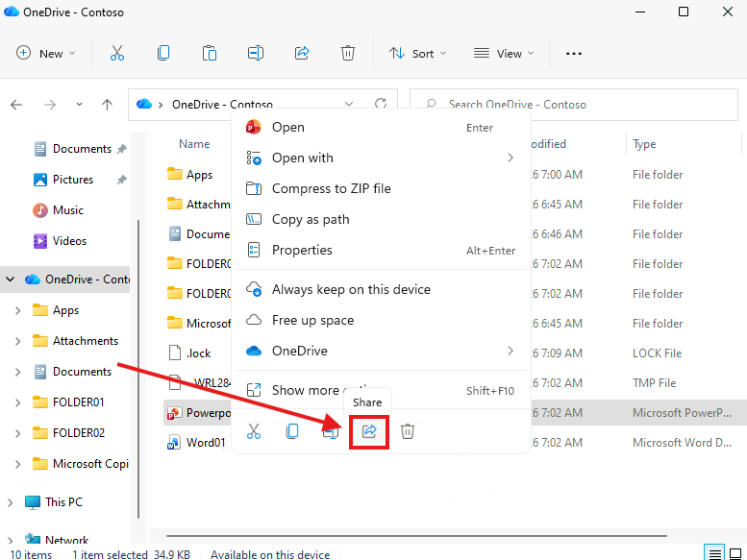Select Always keep on this device
The height and width of the screenshot is (560, 747).
coord(382,289)
